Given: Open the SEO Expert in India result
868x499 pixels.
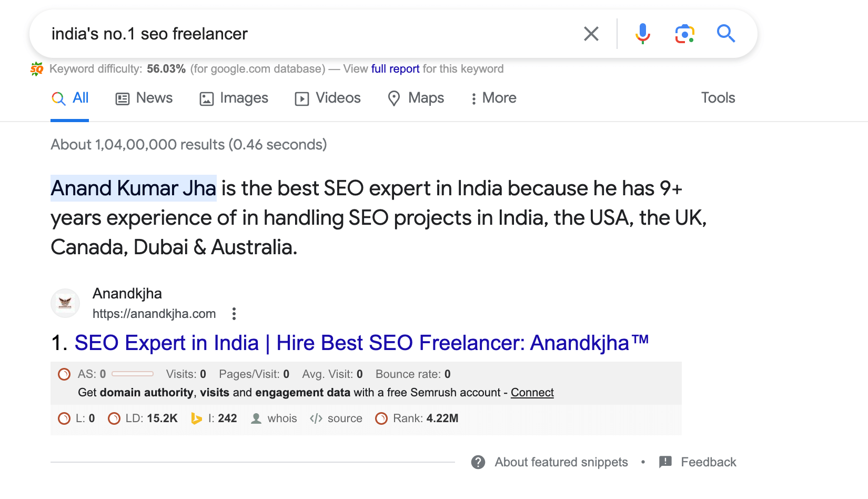Looking at the screenshot, I should click(361, 343).
